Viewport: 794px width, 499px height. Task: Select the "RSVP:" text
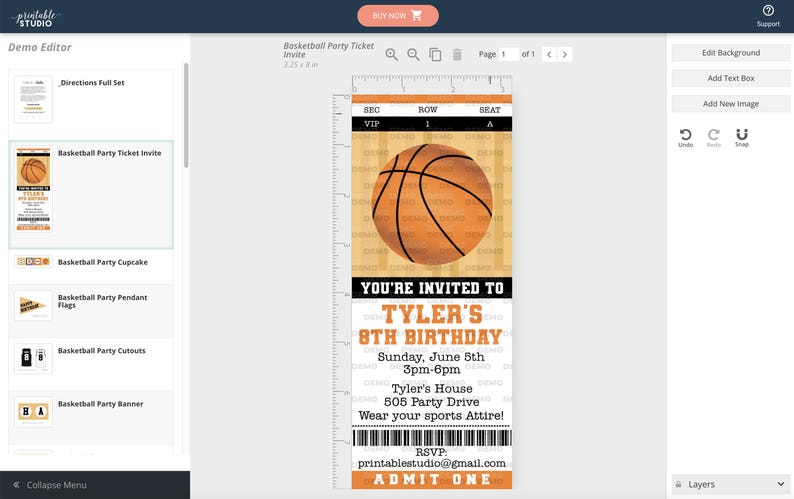click(x=431, y=452)
